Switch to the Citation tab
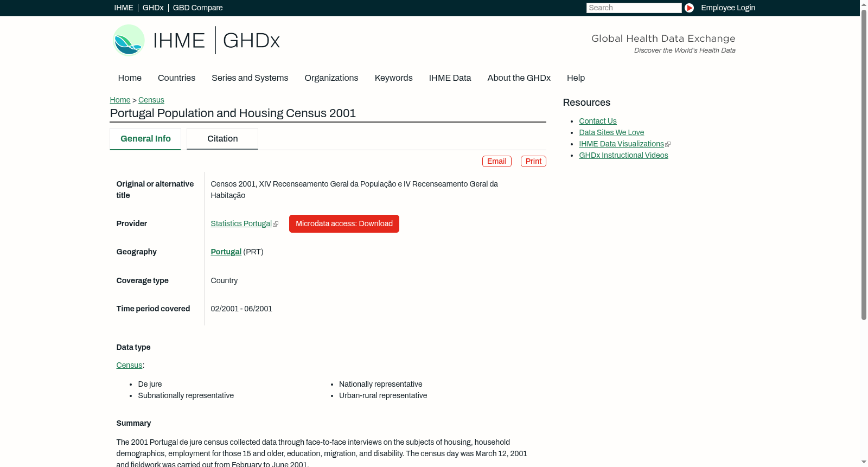Viewport: 868px width, 467px height. tap(222, 139)
